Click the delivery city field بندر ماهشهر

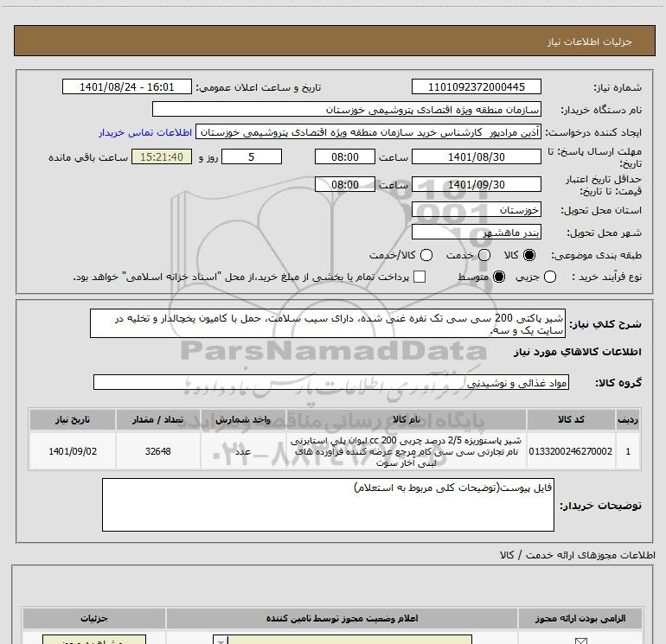pos(476,232)
